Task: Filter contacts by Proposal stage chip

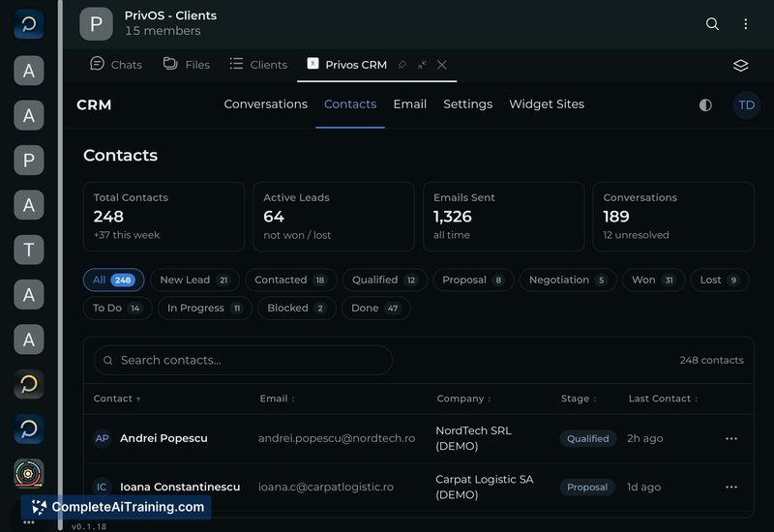Action: [473, 280]
